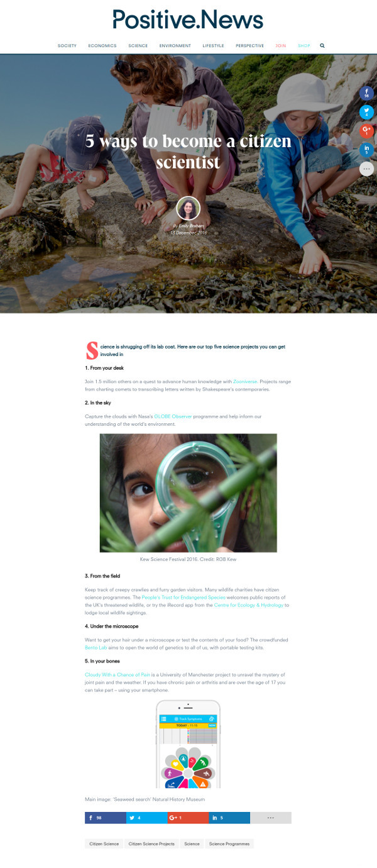Screen dimensions: 377x868
Task: Share via the floating Facebook circle icon
Action: click(366, 93)
